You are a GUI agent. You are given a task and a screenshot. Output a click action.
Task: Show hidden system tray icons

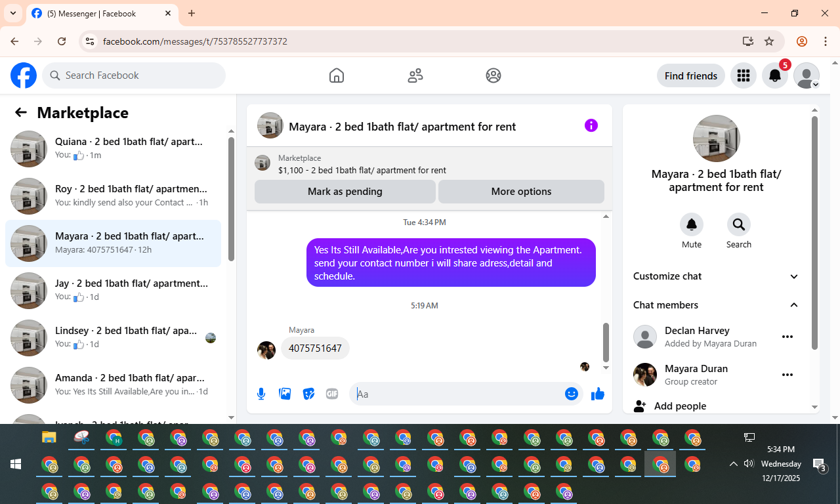pyautogui.click(x=733, y=464)
